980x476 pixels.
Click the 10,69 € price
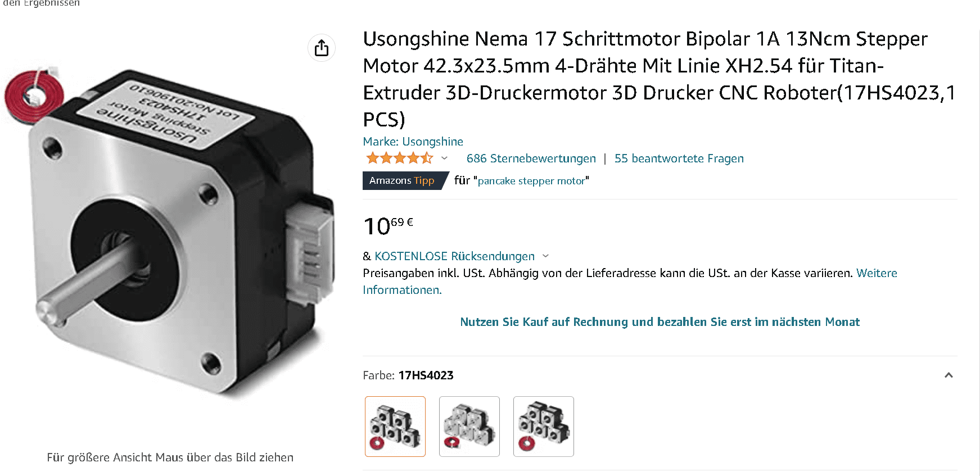(x=389, y=226)
